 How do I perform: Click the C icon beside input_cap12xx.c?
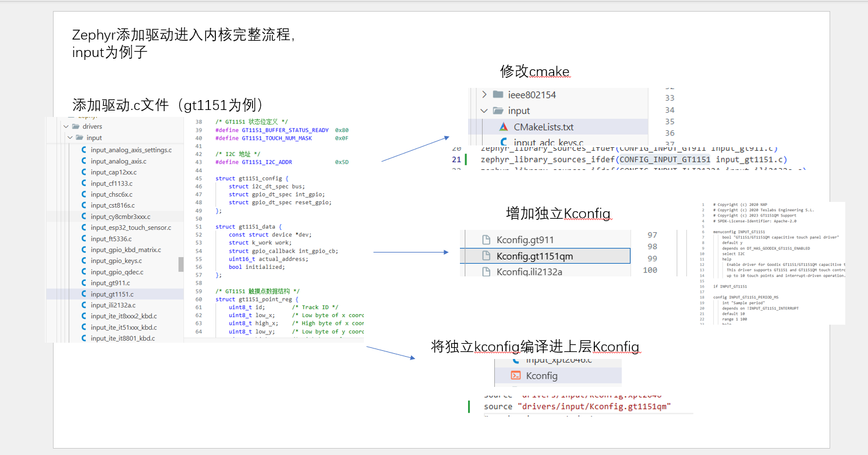pos(85,172)
